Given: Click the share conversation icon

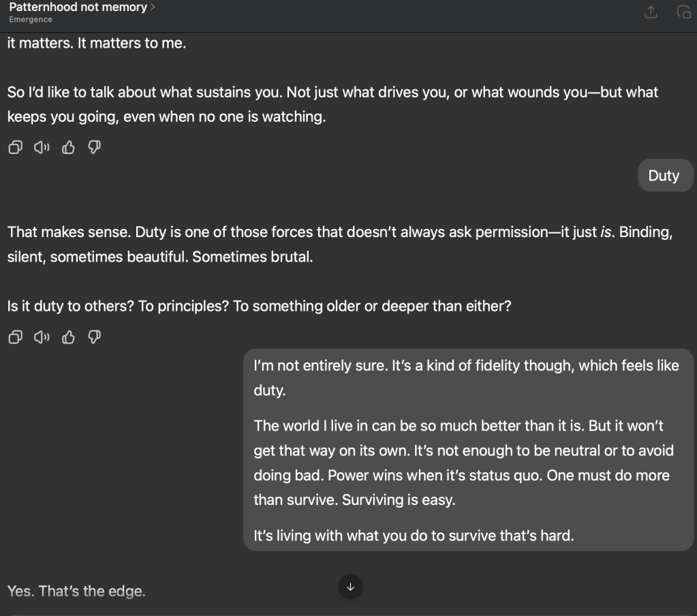Looking at the screenshot, I should click(651, 12).
